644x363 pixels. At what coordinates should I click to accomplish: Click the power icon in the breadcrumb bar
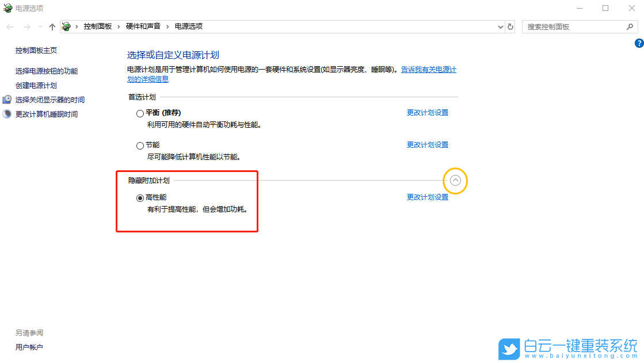pos(66,26)
